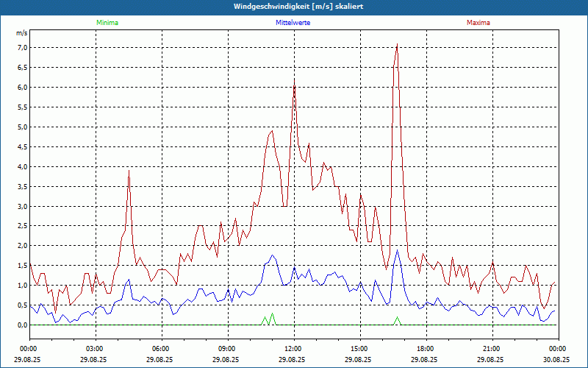This screenshot has width=588, height=368.
Task: Click the 09:00 time axis label
Action: tap(227, 348)
